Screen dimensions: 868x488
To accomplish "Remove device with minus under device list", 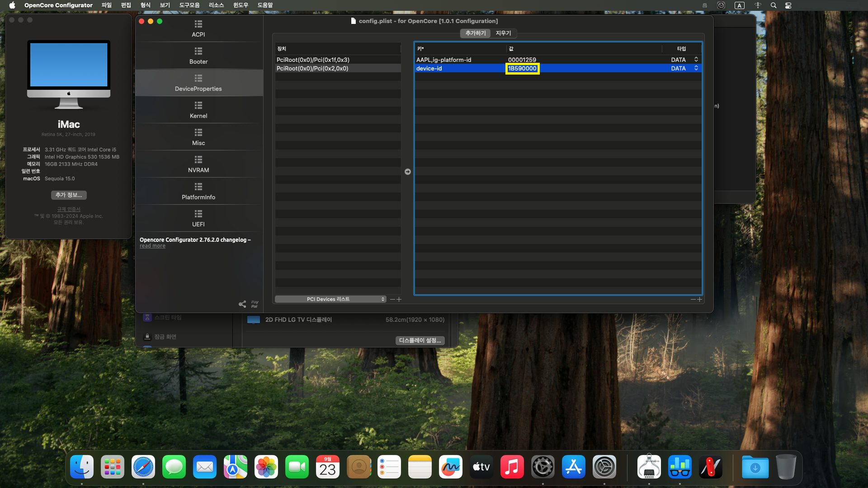I will coord(392,299).
